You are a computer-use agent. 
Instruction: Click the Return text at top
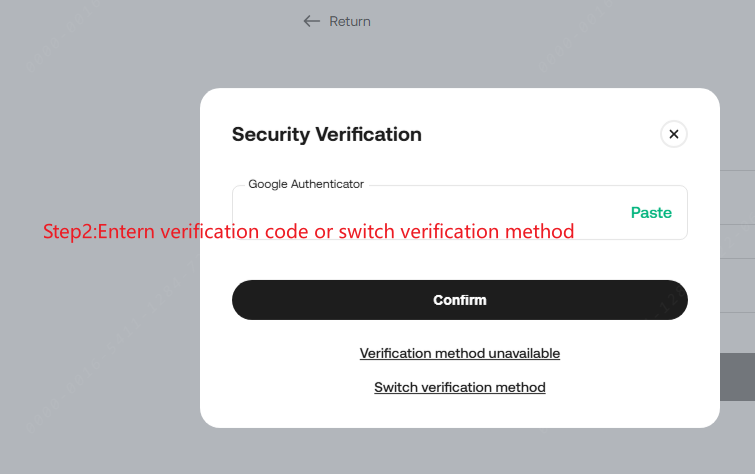pyautogui.click(x=350, y=21)
